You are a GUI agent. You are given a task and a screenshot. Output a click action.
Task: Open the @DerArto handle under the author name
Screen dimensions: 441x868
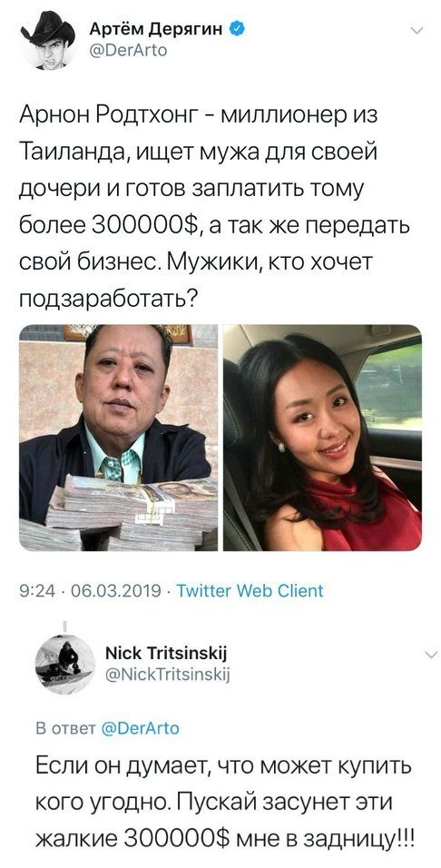(128, 51)
